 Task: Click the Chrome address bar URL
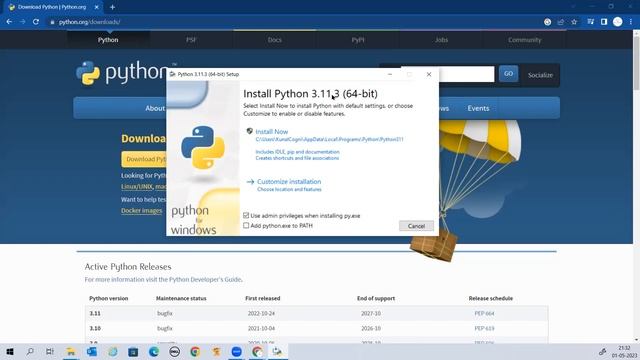click(89, 22)
